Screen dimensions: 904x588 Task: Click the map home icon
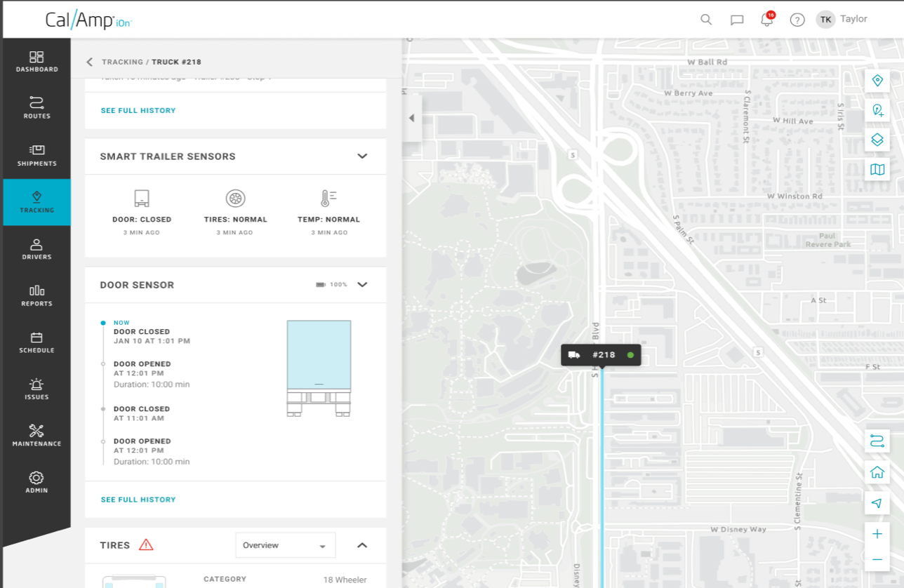coord(877,472)
